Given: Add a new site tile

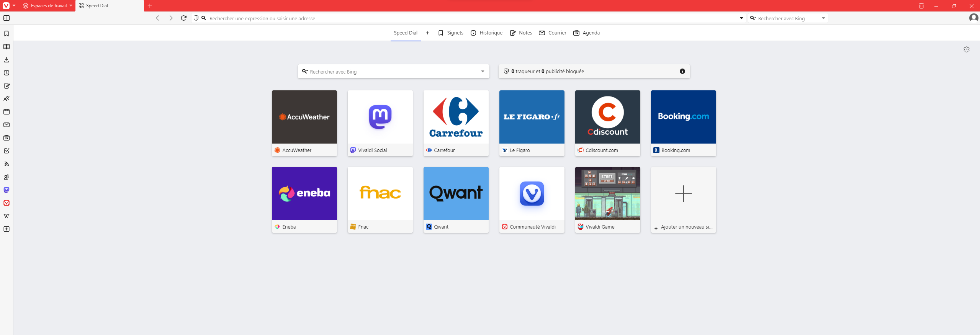Looking at the screenshot, I should 684,200.
